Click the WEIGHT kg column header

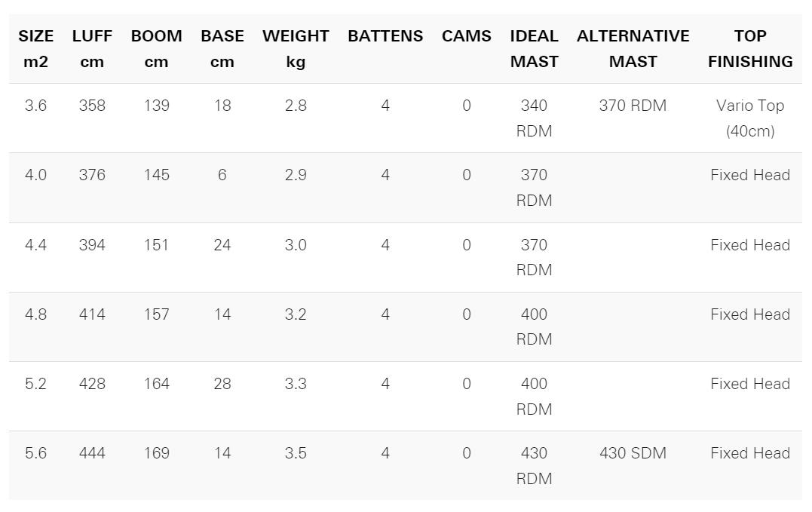(x=296, y=49)
